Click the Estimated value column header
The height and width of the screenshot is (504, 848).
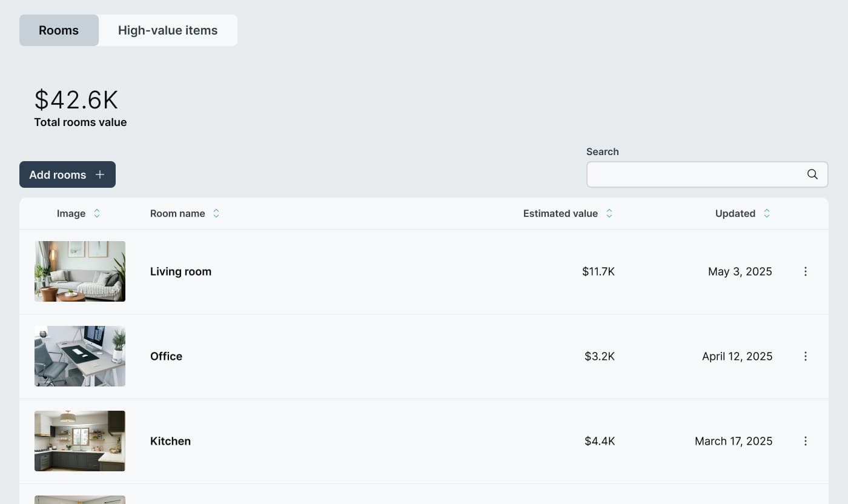pyautogui.click(x=560, y=213)
